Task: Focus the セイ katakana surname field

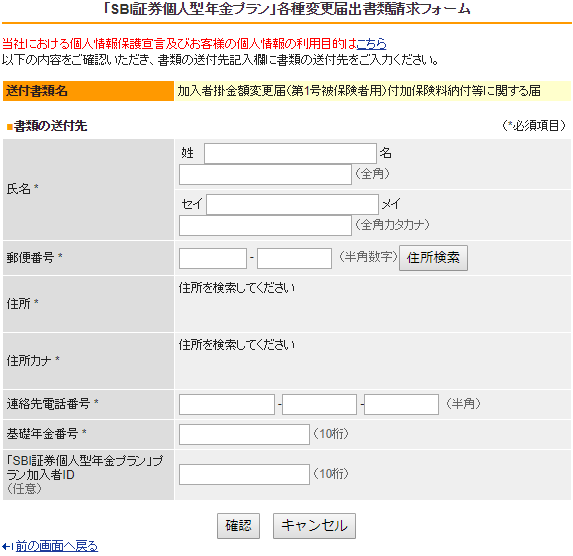Action: pos(292,204)
